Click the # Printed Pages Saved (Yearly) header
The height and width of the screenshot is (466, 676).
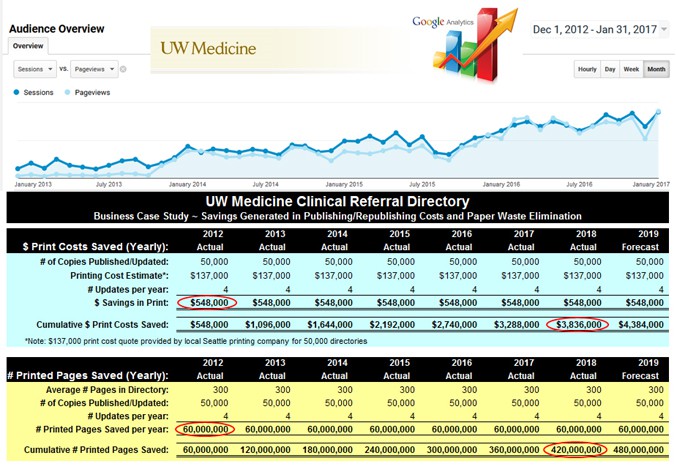pos(88,375)
